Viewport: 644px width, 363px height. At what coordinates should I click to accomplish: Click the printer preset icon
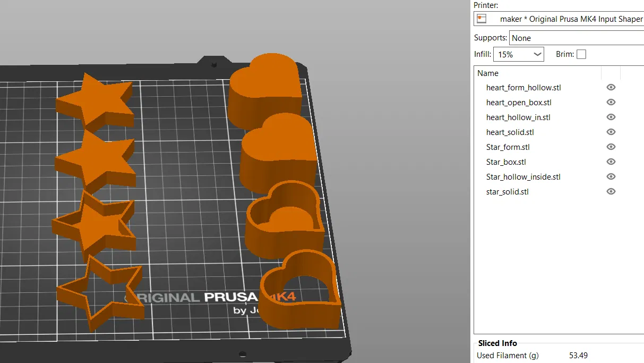point(482,19)
